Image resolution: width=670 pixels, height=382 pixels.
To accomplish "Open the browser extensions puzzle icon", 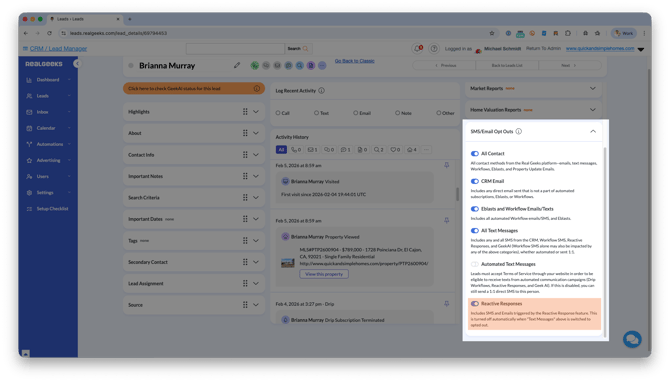I will 567,33.
